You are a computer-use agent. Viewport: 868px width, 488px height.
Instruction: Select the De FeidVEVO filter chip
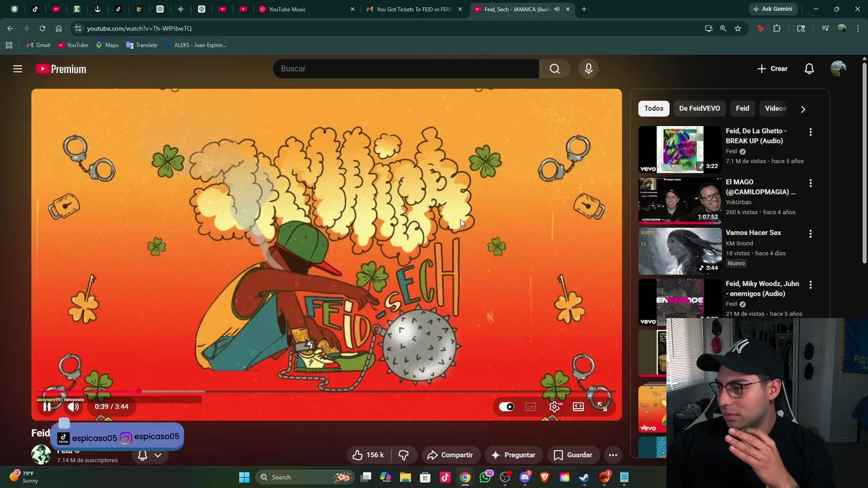pyautogui.click(x=699, y=108)
